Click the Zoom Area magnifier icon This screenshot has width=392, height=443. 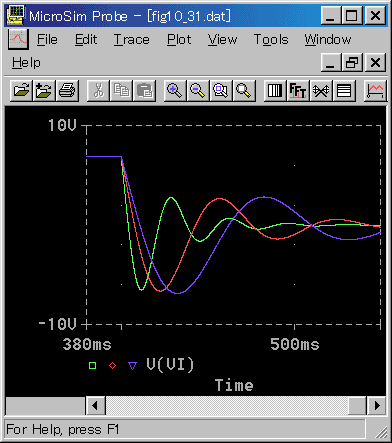[221, 90]
